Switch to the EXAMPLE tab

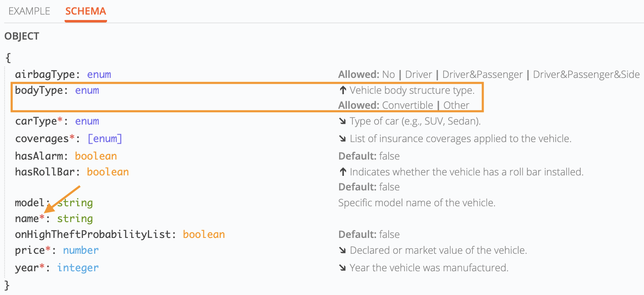(29, 11)
